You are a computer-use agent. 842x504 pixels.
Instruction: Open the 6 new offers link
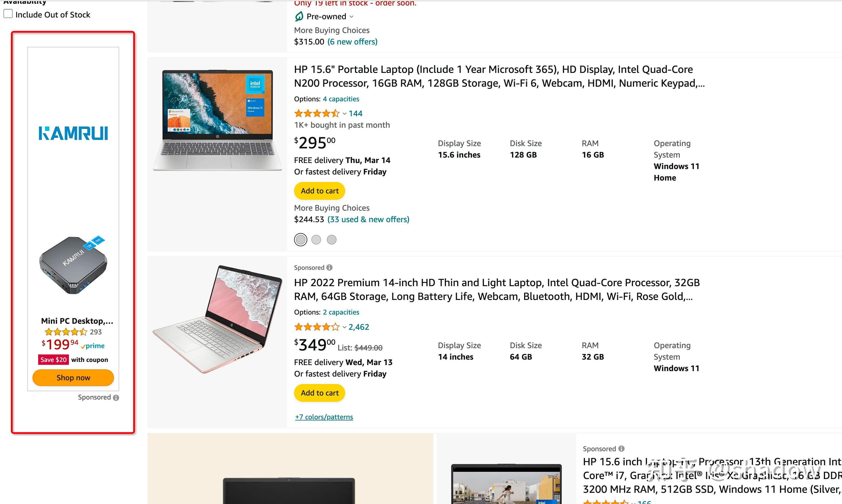pos(352,42)
